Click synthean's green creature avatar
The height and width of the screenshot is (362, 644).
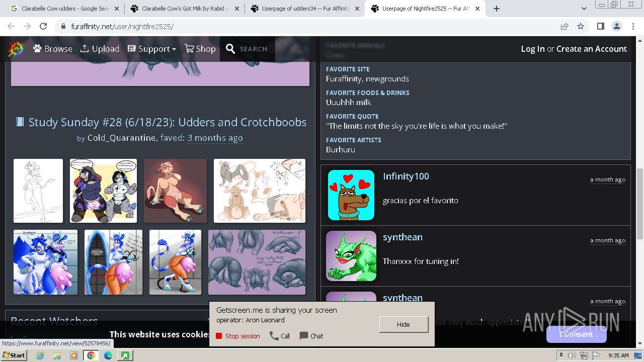pos(351,256)
